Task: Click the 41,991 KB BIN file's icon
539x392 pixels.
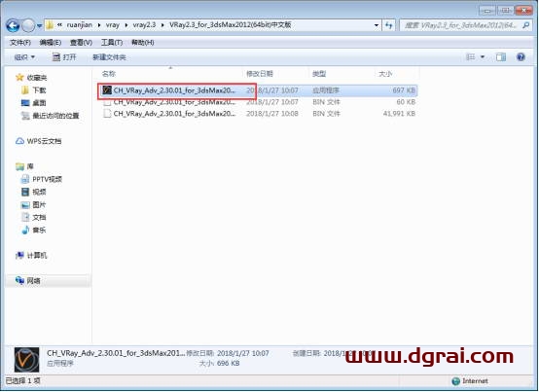Action: pos(107,114)
